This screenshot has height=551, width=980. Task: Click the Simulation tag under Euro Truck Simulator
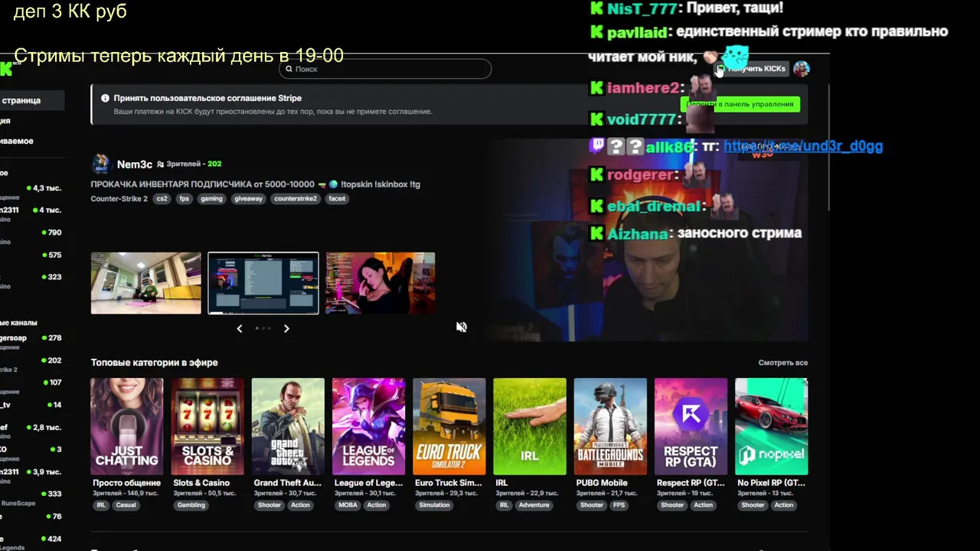coord(434,505)
